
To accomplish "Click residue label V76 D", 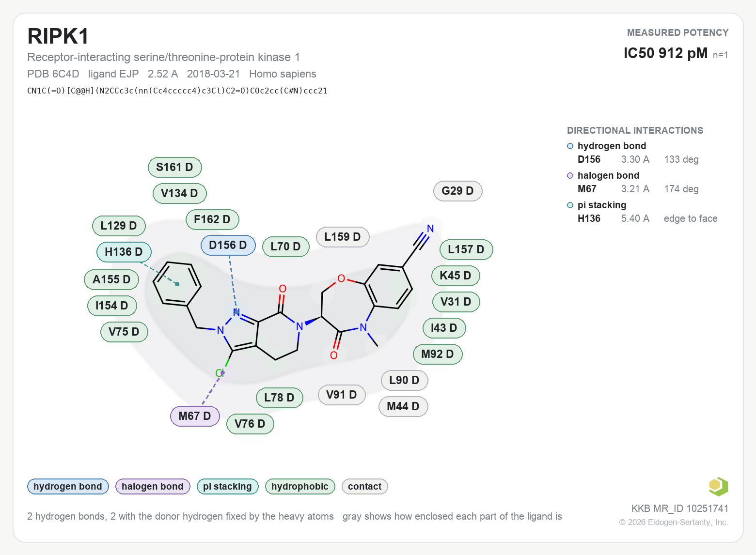I will [250, 424].
